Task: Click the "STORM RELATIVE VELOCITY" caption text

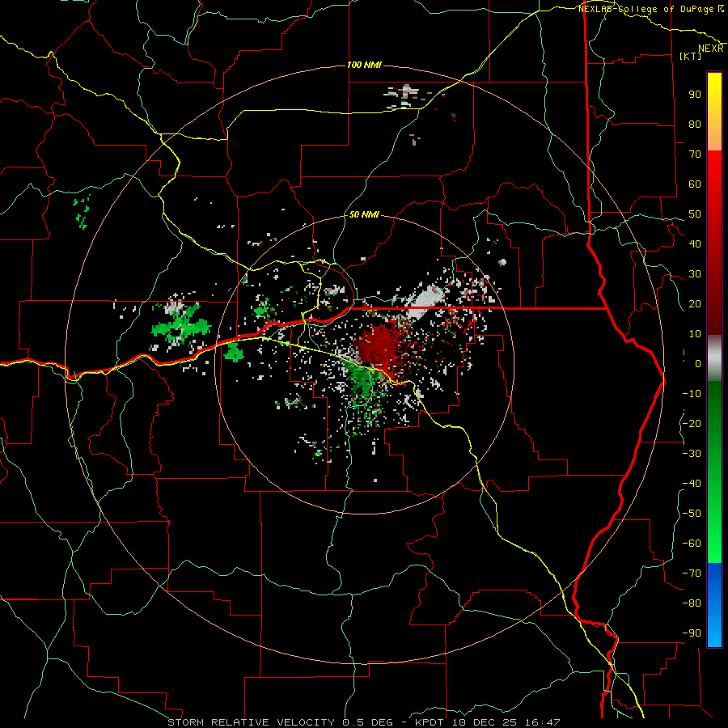Action: click(x=251, y=722)
